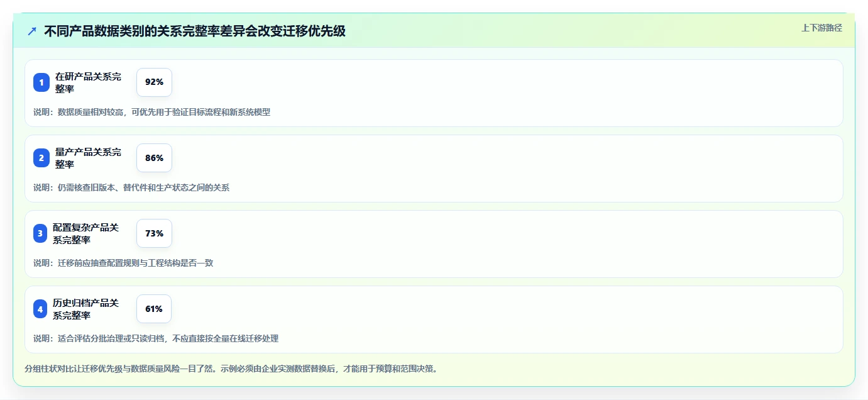
Task: Click the 61% value chip
Action: (154, 309)
